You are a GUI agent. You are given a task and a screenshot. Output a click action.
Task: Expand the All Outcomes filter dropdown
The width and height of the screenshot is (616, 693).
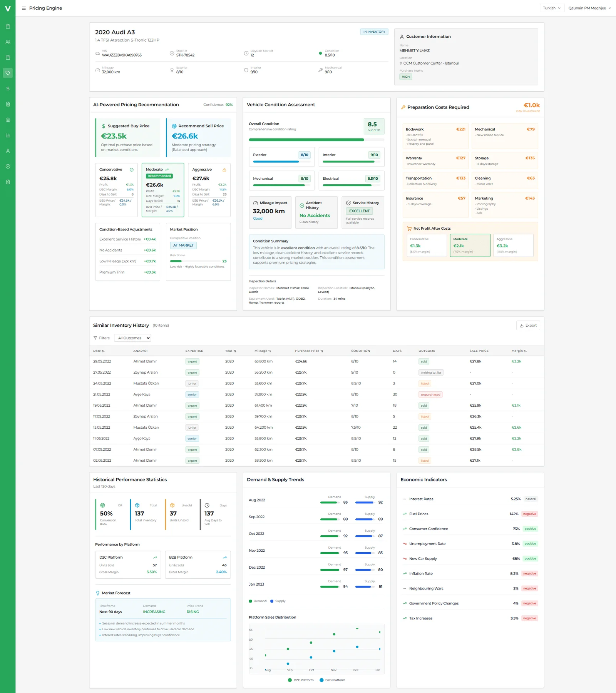pyautogui.click(x=132, y=338)
